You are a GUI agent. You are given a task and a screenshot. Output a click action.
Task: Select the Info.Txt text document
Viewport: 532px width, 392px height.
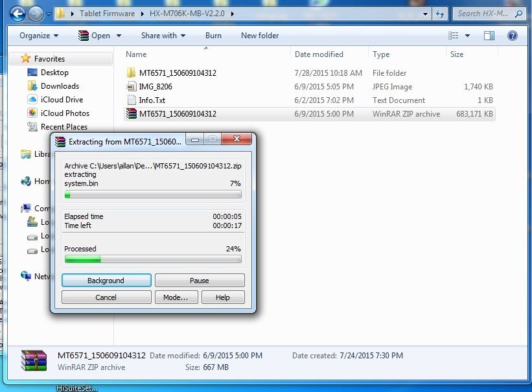point(152,100)
